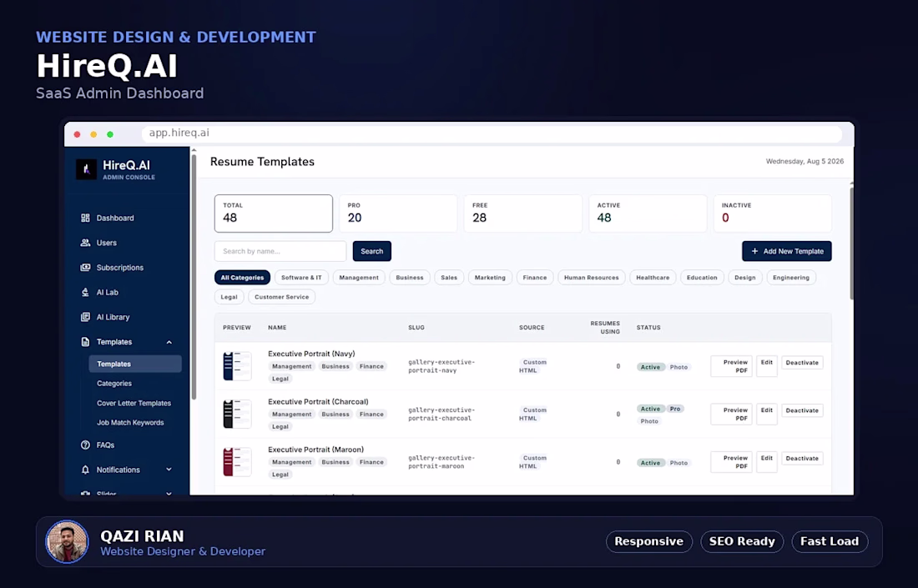The width and height of the screenshot is (918, 588).
Task: Filter by the Management category chip
Action: (x=359, y=278)
